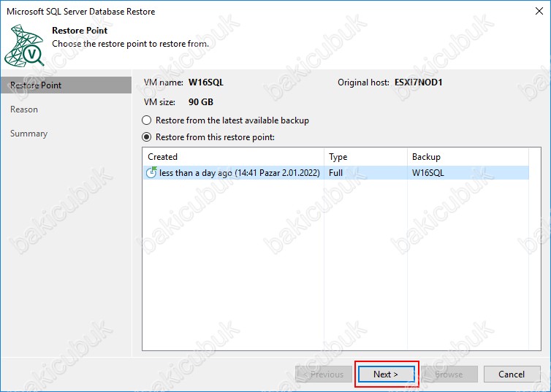The width and height of the screenshot is (551, 392).
Task: Click the Veeam SQL explorer wizard icon
Action: tap(24, 45)
